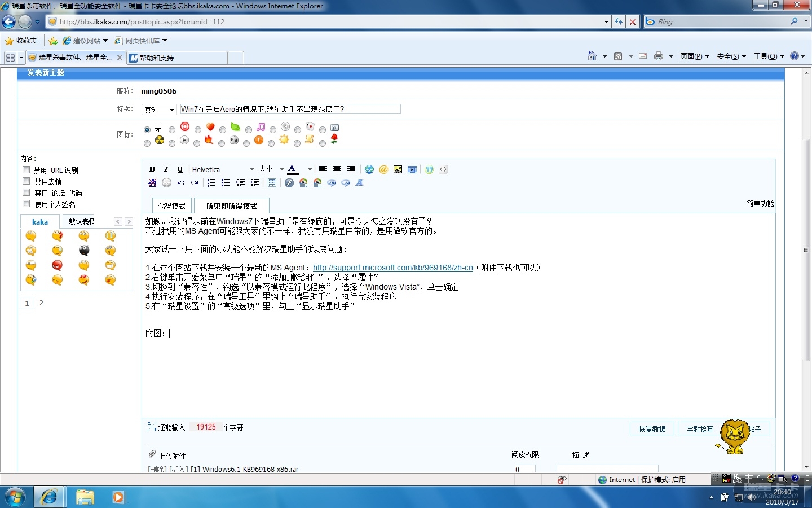Insert an image into the post
Image resolution: width=812 pixels, height=508 pixels.
[x=398, y=169]
